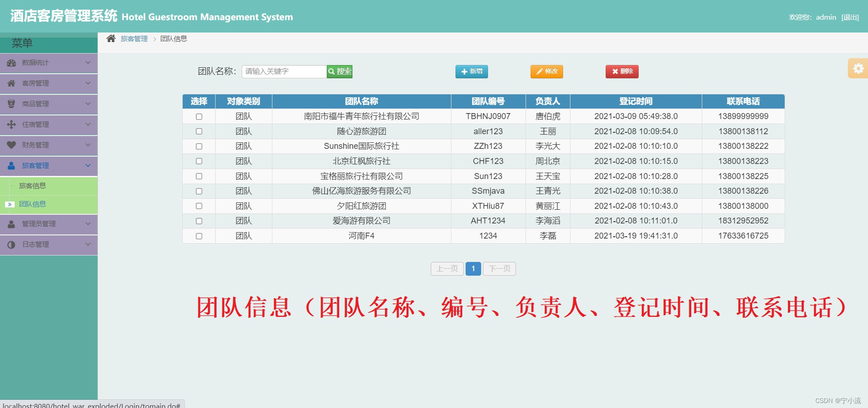Open 客房管理 sidebar menu
Viewport: 868px width, 408px height.
pos(49,84)
